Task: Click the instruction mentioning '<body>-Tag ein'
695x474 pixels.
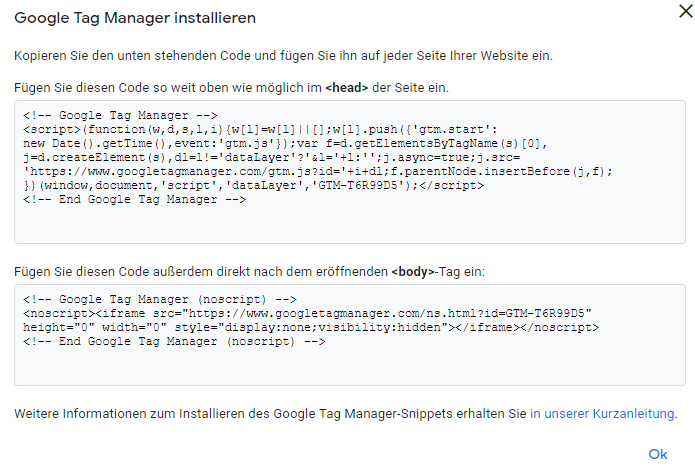Action: [250, 271]
